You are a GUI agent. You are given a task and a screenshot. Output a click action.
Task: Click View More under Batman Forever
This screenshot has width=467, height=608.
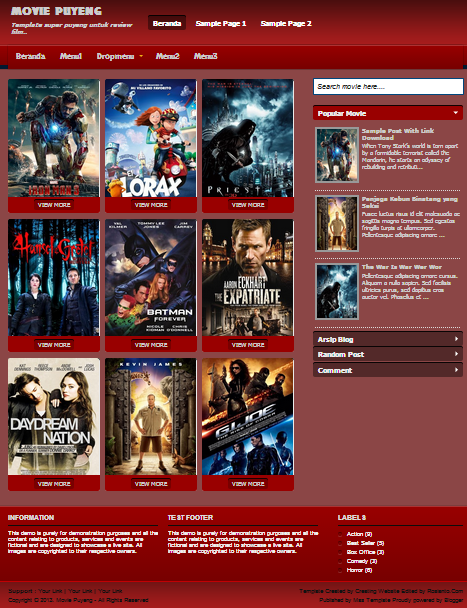point(151,345)
